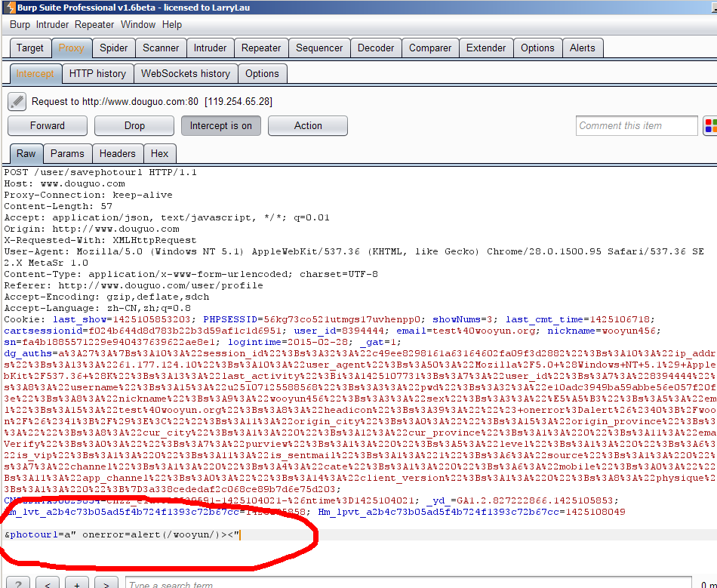Select the Proxy tab
Screen dimensions: 717x588
tap(72, 48)
